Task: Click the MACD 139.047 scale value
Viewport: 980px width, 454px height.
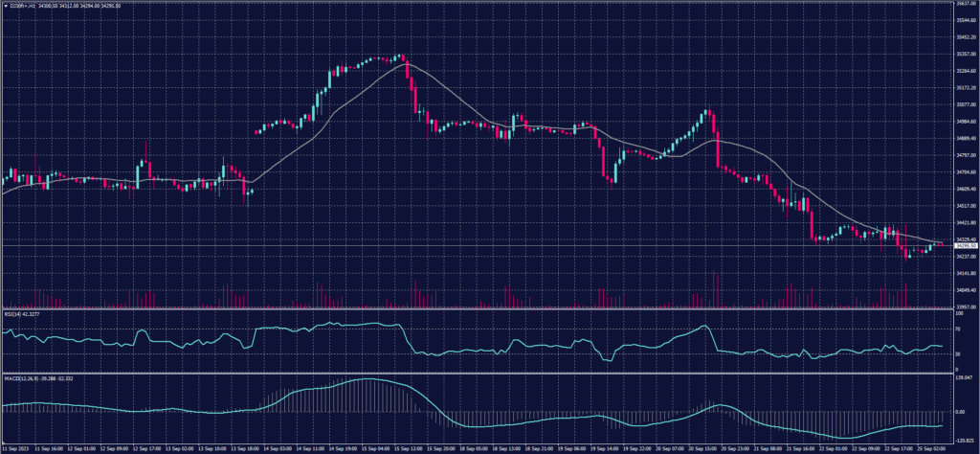Action: tap(965, 377)
